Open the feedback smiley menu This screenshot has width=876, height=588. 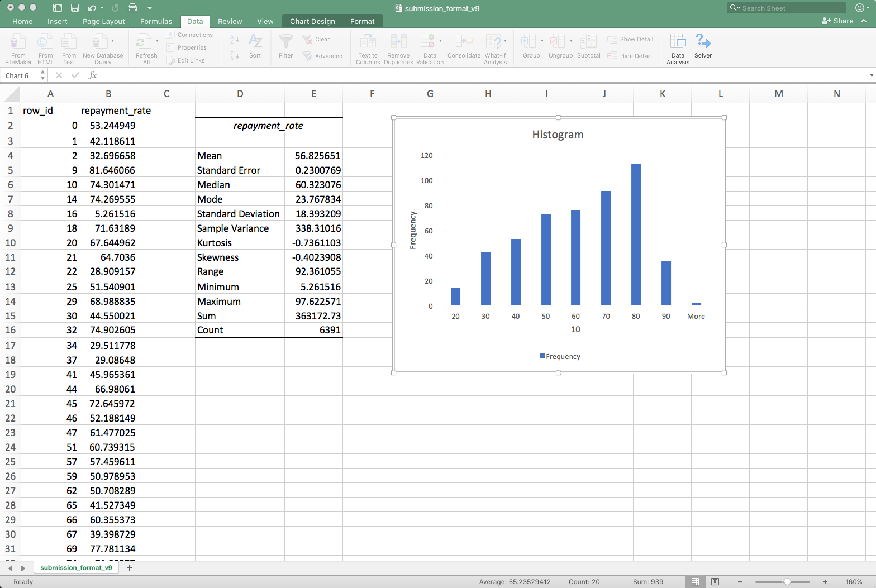coord(861,8)
